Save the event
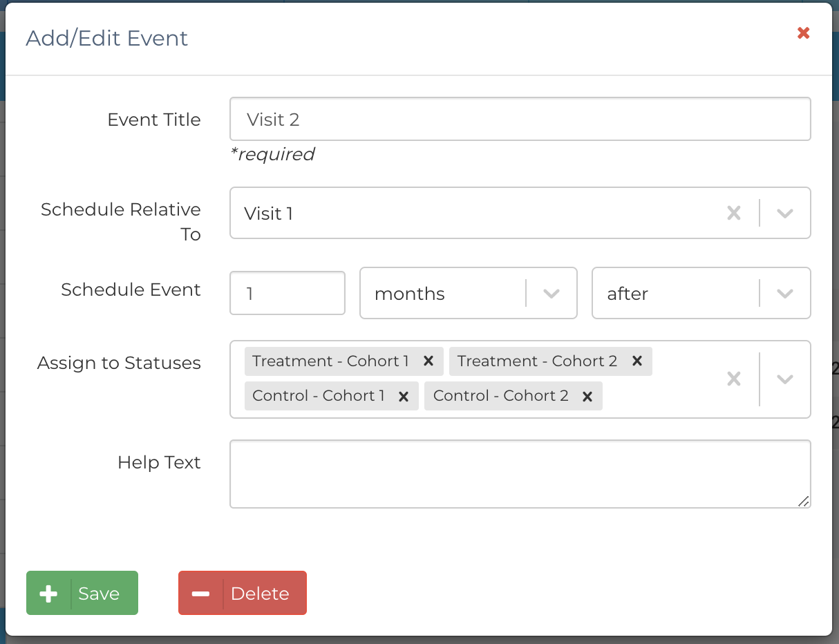Viewport: 839px width, 644px height. pos(98,594)
